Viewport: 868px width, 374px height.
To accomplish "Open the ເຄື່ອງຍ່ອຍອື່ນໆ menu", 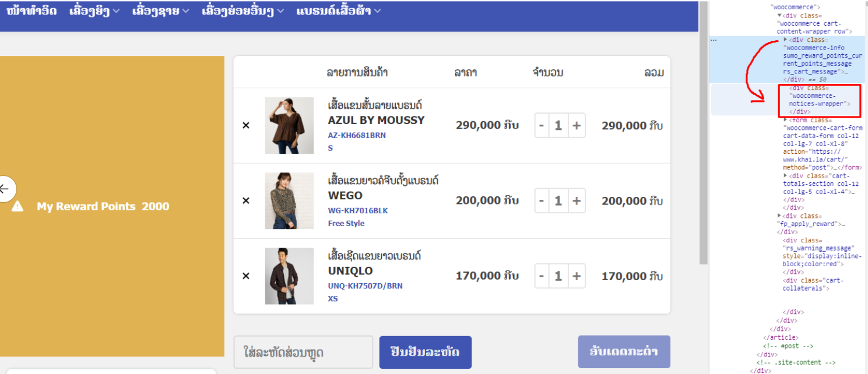I will (243, 11).
